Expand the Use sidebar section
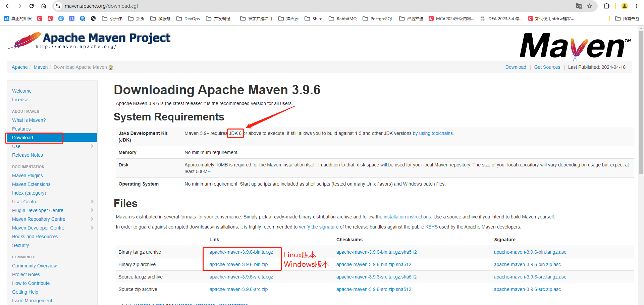Image resolution: width=644 pixels, height=305 pixels. tap(93, 146)
